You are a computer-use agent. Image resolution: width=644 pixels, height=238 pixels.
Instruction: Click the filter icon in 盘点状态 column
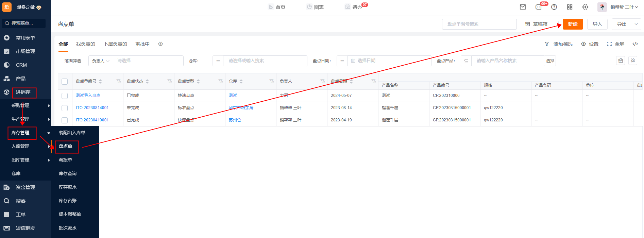(x=170, y=81)
